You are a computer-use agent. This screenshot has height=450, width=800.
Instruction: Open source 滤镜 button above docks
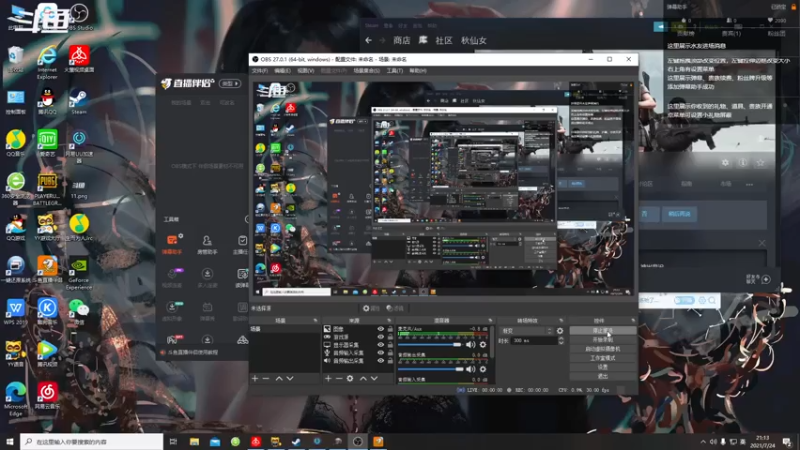pos(395,308)
